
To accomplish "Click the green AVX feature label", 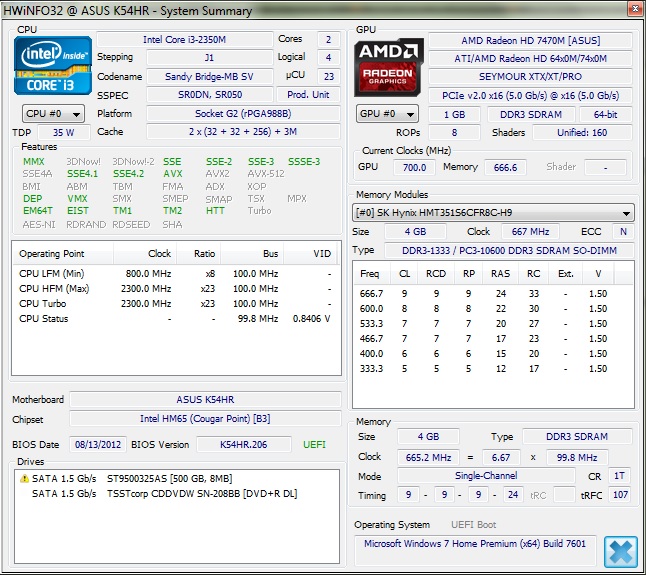I will [x=173, y=174].
